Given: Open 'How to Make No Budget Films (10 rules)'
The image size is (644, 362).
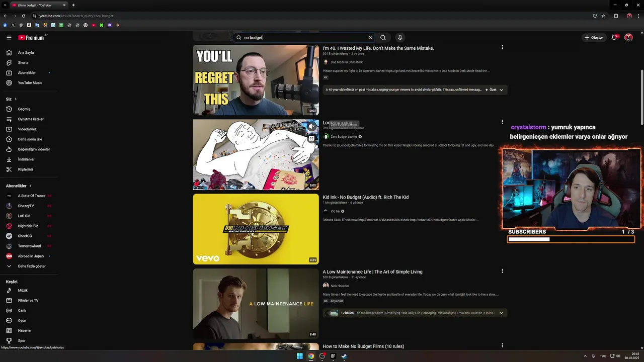Looking at the screenshot, I should pyautogui.click(x=363, y=346).
